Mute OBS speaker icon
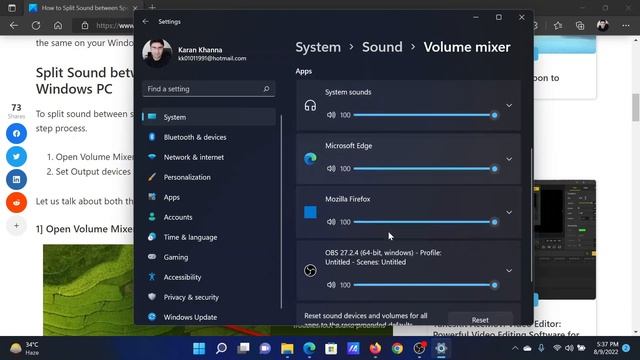The width and height of the screenshot is (640, 360). pos(331,285)
